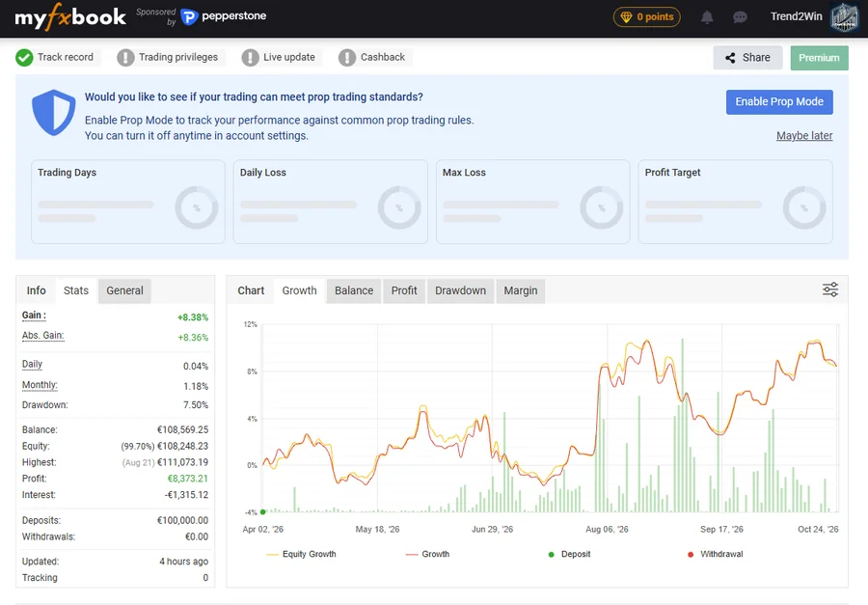Click the Trend2Win username
Screen dimensions: 868x605
tap(796, 16)
